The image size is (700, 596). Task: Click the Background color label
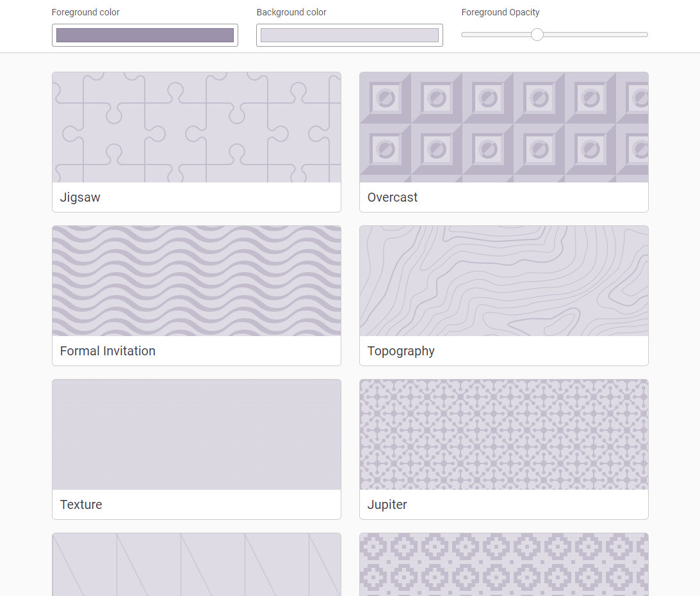[291, 13]
